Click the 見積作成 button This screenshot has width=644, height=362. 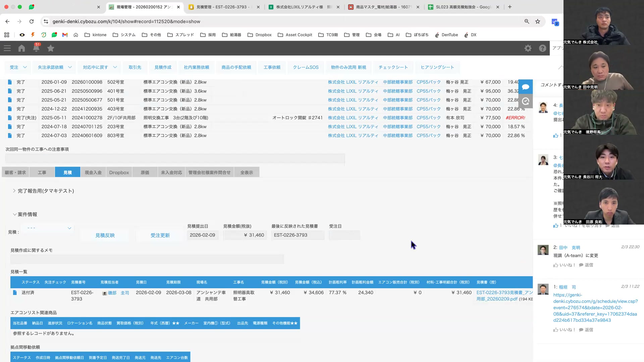click(x=163, y=67)
